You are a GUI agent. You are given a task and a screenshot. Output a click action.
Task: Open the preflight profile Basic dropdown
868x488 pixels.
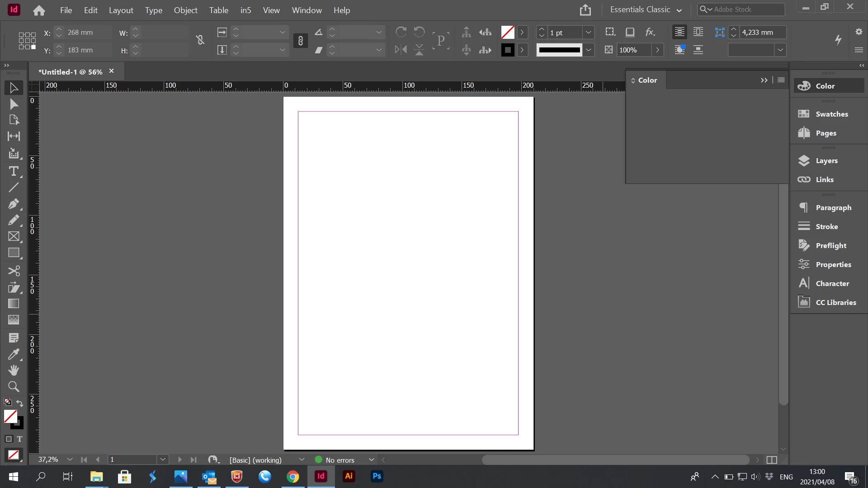[302, 460]
